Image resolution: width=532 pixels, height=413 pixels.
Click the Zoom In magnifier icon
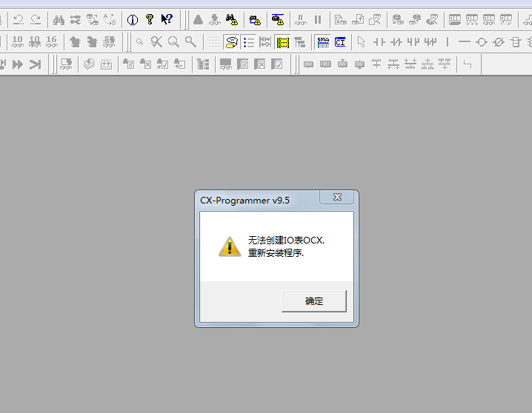click(x=173, y=42)
